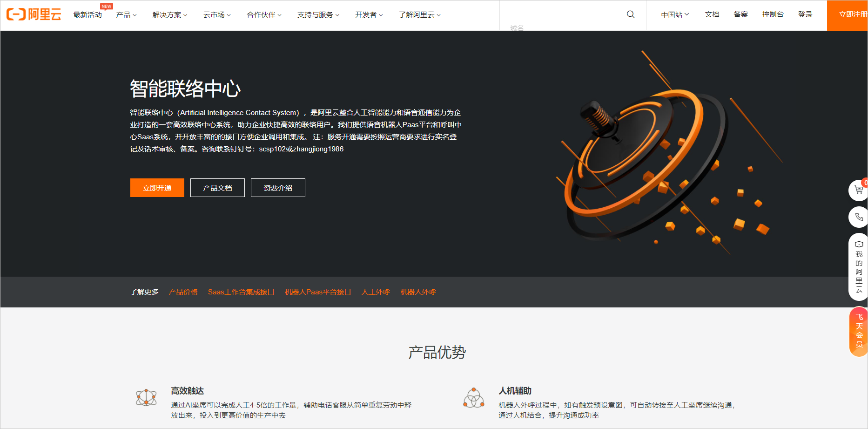Click the 人机辅助 heading text
The height and width of the screenshot is (429, 868).
pos(515,391)
